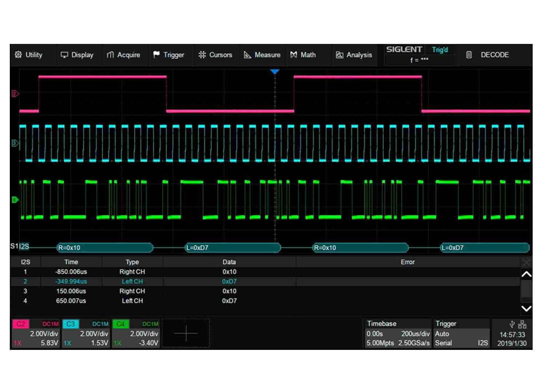Image resolution: width=545 pixels, height=392 pixels.
Task: Select decode row 150.006us
Action: 265,291
